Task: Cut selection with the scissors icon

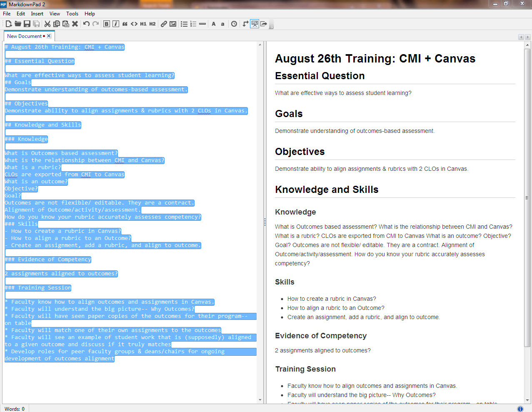Action: tap(47, 24)
